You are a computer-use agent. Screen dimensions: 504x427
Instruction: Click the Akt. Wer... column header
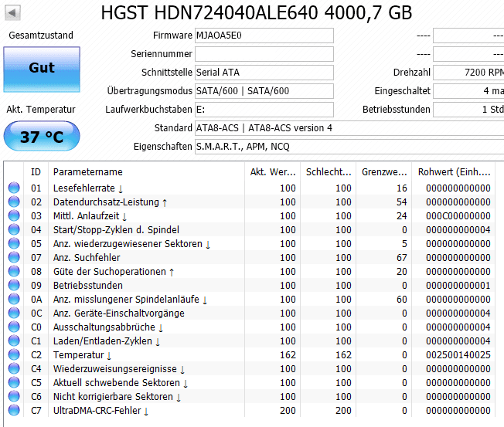273,172
